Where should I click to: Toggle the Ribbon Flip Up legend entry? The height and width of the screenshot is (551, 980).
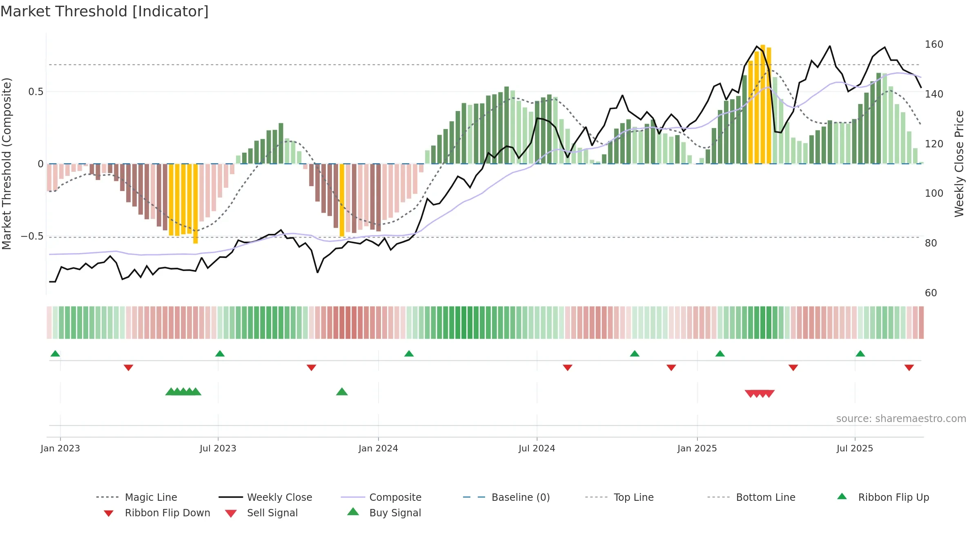(883, 497)
